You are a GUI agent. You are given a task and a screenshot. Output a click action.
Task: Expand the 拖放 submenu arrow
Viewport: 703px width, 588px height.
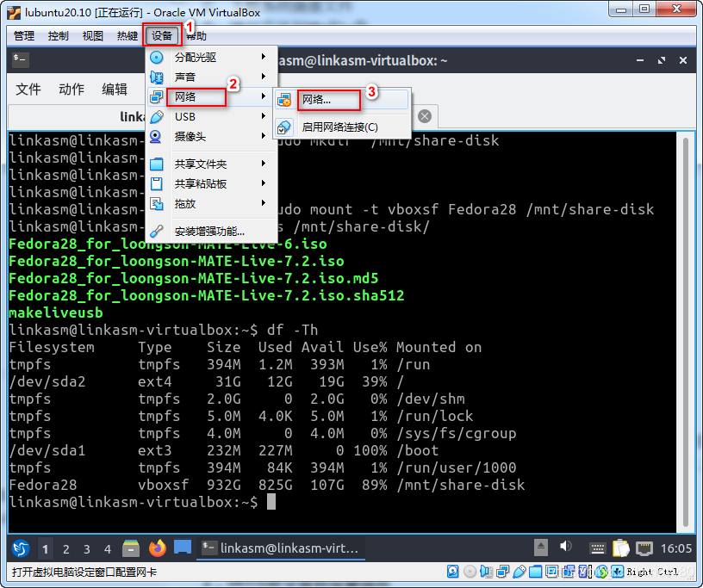click(x=264, y=203)
